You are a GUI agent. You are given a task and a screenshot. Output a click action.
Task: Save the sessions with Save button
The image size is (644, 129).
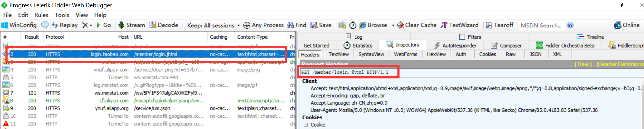[321, 25]
